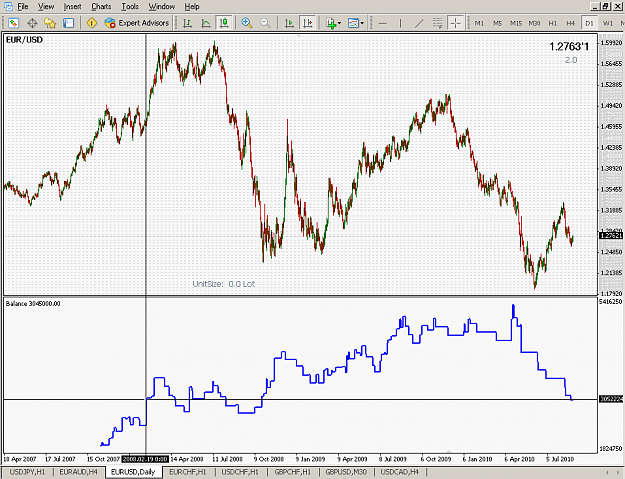Click the current price marker on price axis

(611, 236)
